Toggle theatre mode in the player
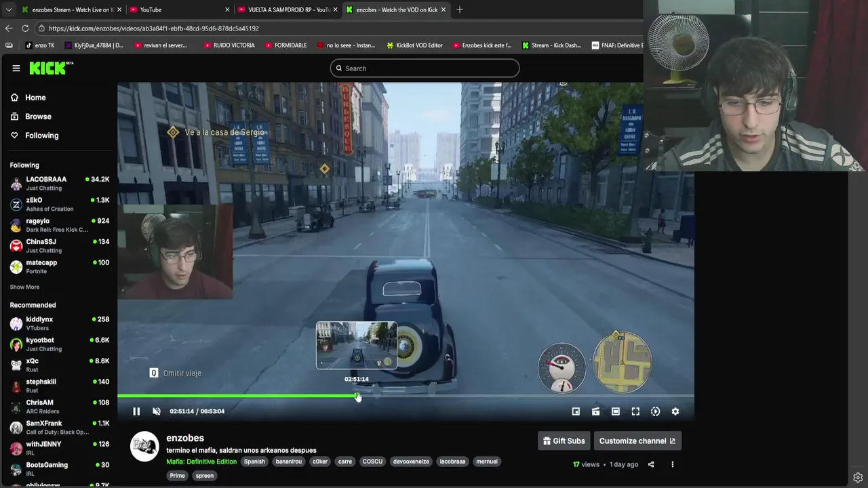The image size is (868, 488). click(x=616, y=411)
